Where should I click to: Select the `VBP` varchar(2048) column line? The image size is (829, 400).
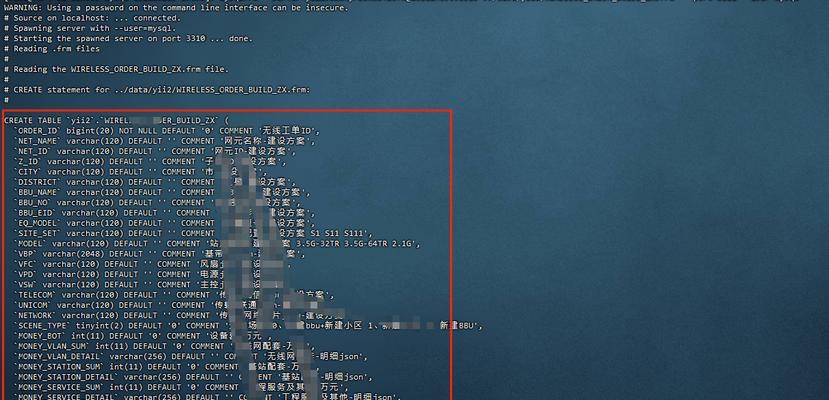(159, 254)
